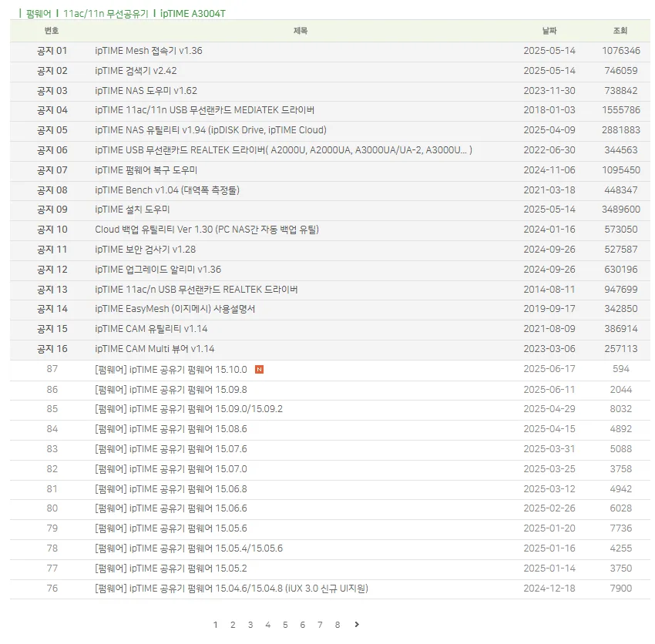Click the date 2014-08-11
This screenshot has width=655, height=644.
[549, 290]
